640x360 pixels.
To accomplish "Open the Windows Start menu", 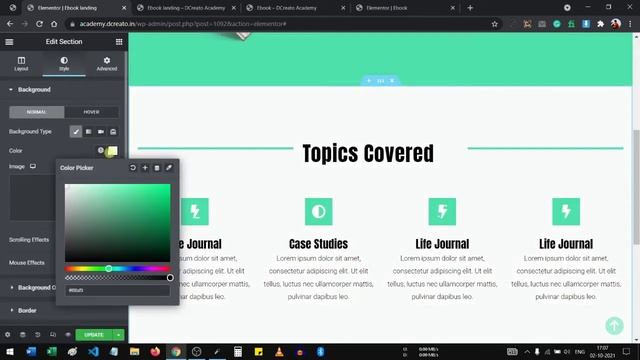I will [x=10, y=351].
